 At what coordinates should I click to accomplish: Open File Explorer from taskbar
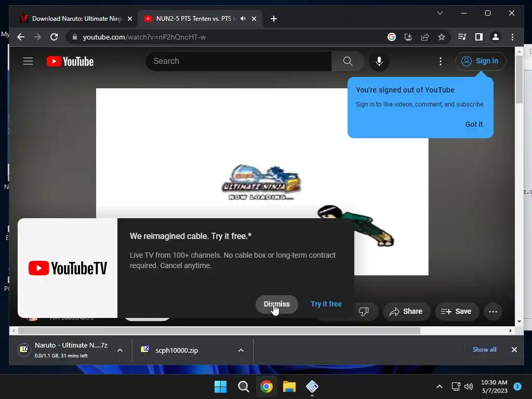289,387
